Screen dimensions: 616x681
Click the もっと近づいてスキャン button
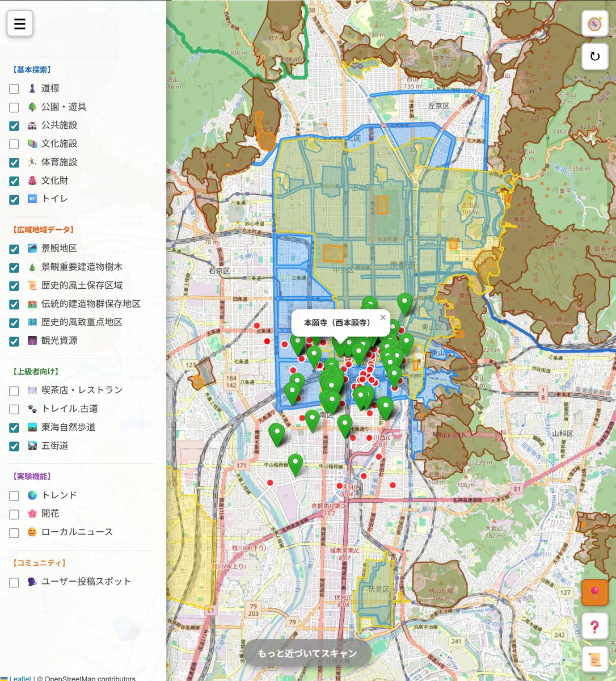pyautogui.click(x=307, y=653)
